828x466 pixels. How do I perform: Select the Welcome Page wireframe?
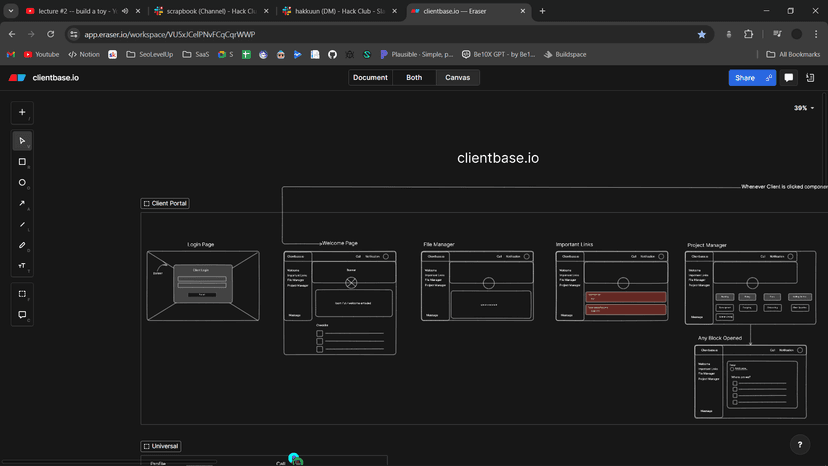(340, 303)
